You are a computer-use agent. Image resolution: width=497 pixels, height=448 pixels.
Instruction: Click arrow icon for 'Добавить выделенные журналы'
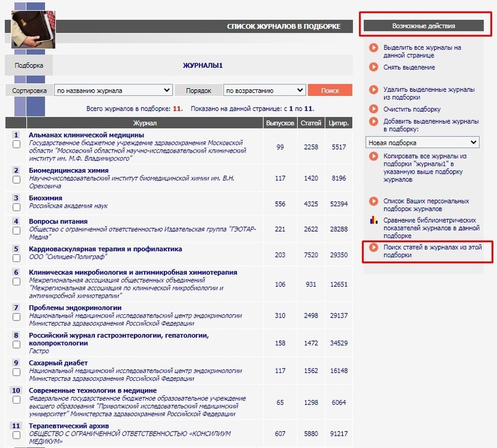[373, 121]
